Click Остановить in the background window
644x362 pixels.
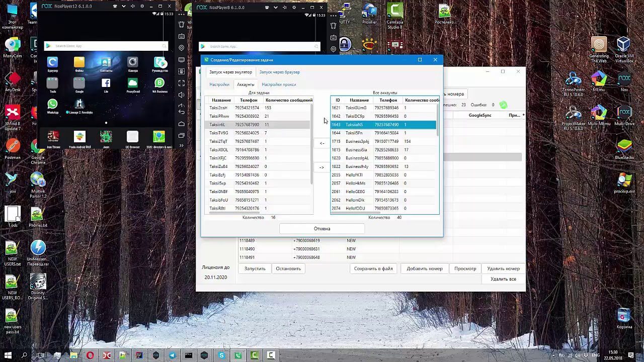click(x=288, y=268)
